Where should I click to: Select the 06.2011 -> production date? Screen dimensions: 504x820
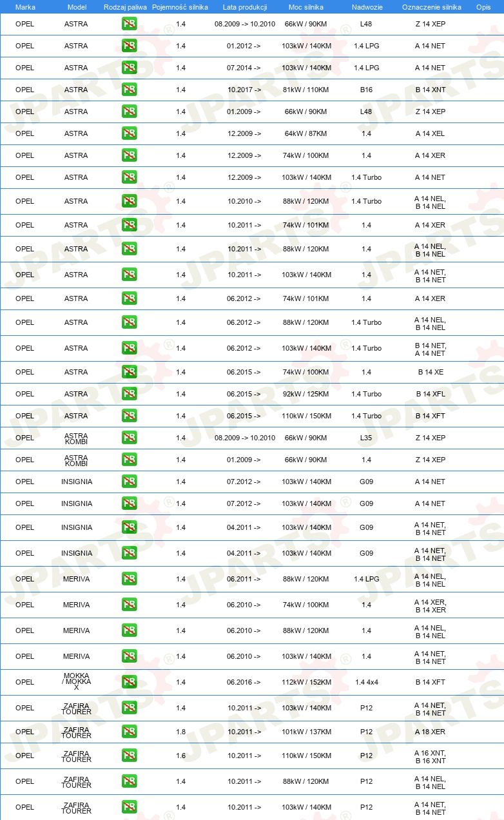pyautogui.click(x=244, y=579)
